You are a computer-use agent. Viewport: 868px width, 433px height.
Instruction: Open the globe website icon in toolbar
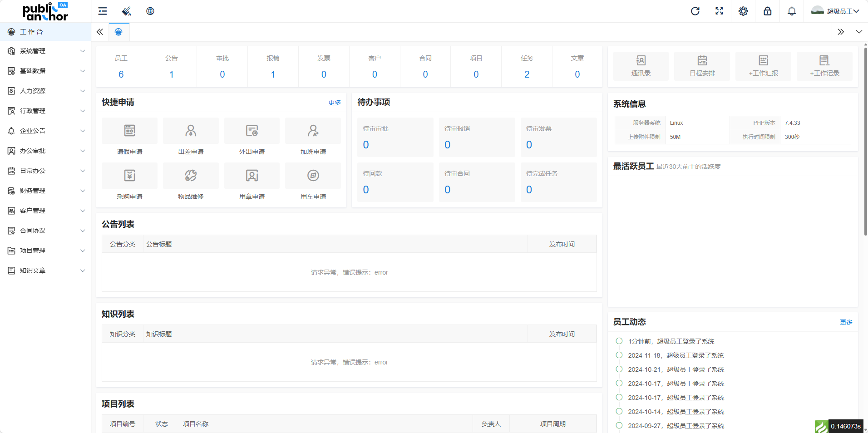click(x=150, y=11)
